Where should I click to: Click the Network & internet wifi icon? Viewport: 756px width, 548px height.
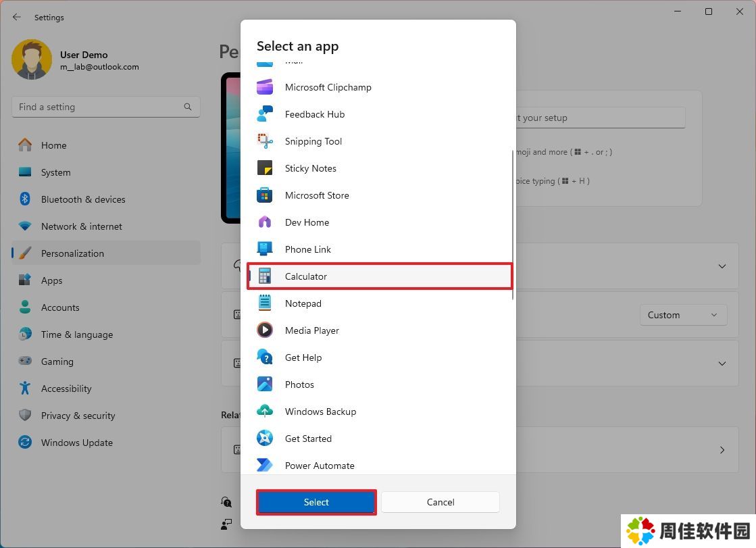coord(25,226)
